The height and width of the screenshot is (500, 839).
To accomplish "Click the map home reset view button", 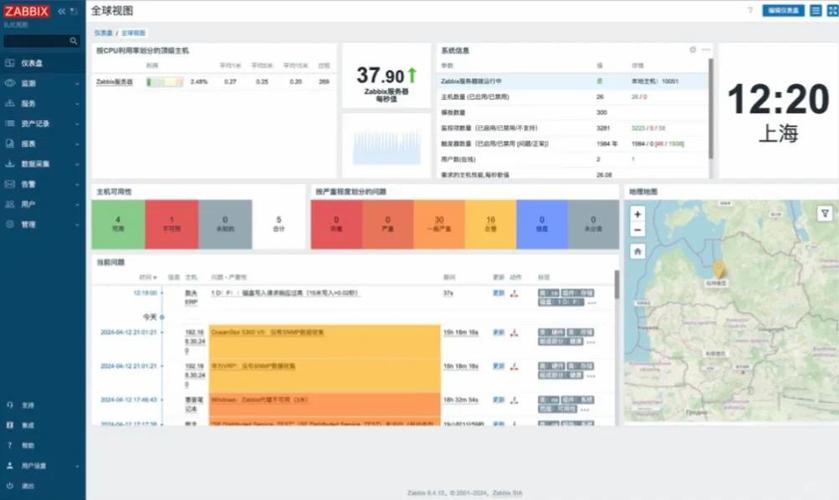I will [x=637, y=251].
